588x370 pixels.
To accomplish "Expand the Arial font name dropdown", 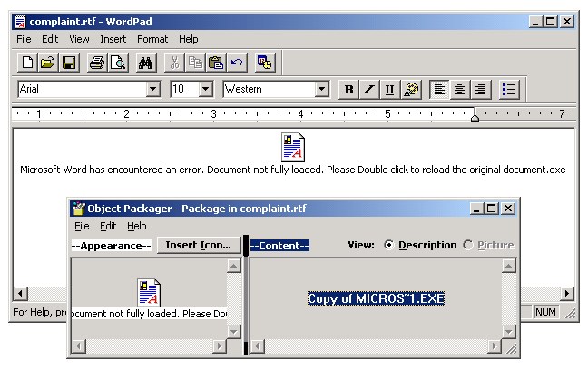I will pyautogui.click(x=153, y=89).
